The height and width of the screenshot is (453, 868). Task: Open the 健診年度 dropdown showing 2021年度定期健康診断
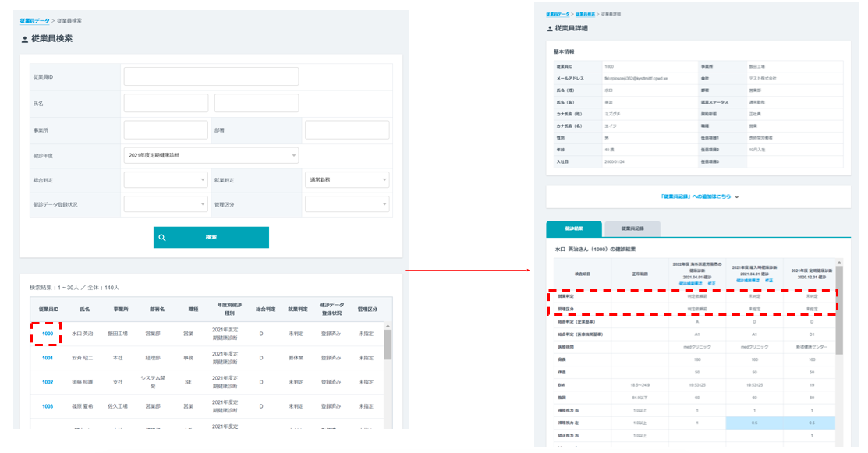pos(211,155)
